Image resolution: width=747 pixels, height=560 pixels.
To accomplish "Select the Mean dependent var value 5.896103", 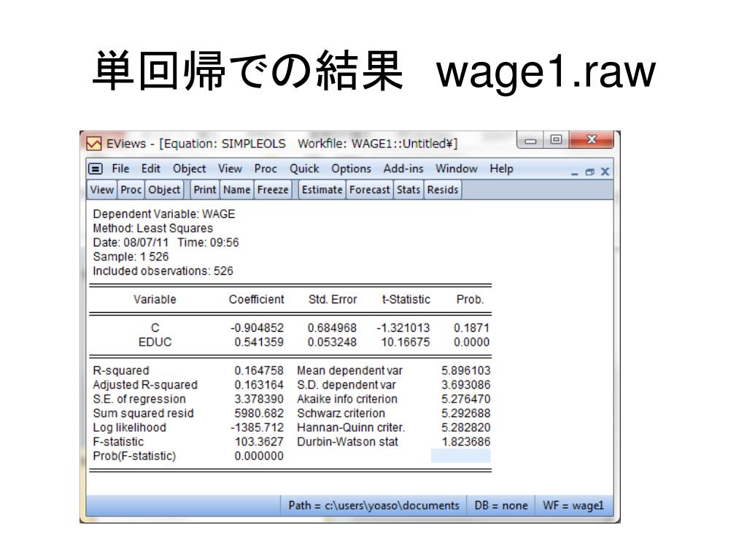I will click(466, 370).
